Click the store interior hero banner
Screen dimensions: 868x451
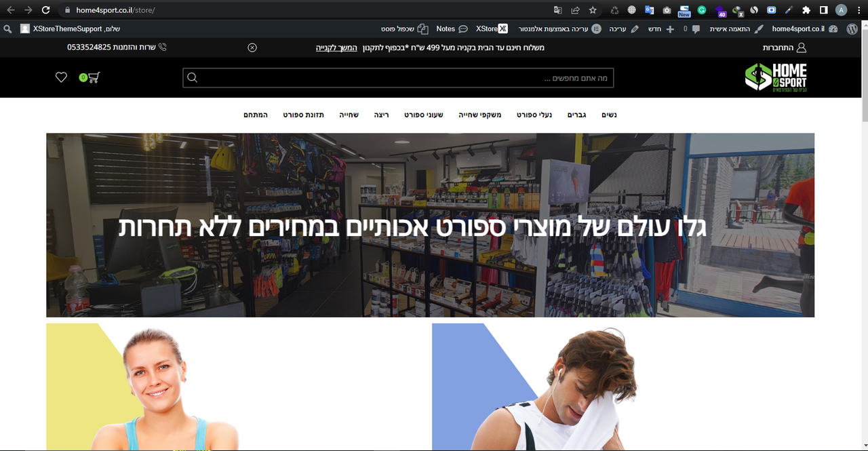[430, 225]
